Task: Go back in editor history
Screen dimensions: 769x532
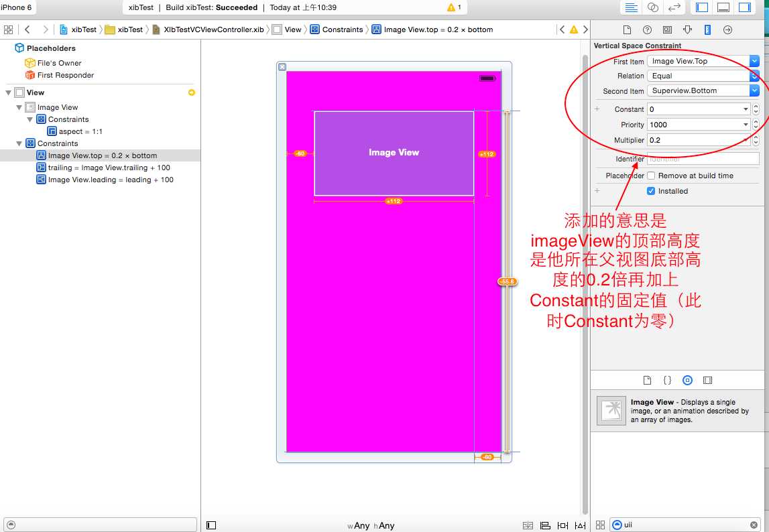Action: pos(27,29)
